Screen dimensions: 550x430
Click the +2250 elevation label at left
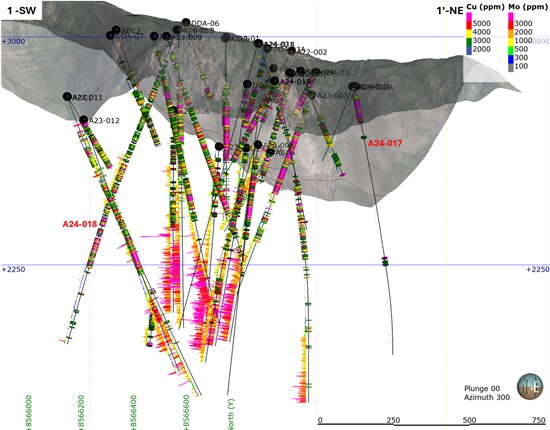click(14, 269)
